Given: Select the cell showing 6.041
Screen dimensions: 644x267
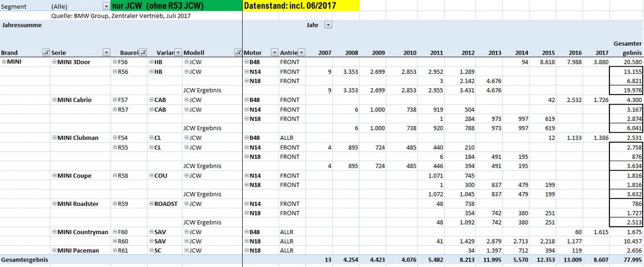Looking at the screenshot, I should coord(626,128).
